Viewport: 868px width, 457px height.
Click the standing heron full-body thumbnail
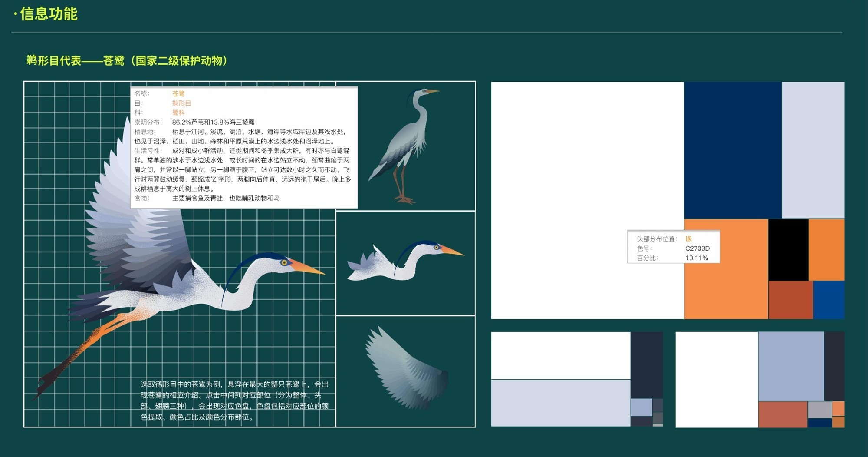click(405, 146)
